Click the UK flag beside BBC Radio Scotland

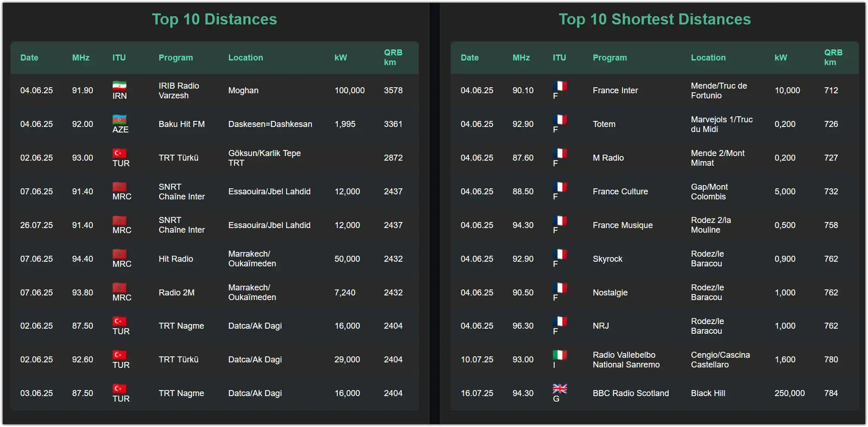pyautogui.click(x=560, y=389)
